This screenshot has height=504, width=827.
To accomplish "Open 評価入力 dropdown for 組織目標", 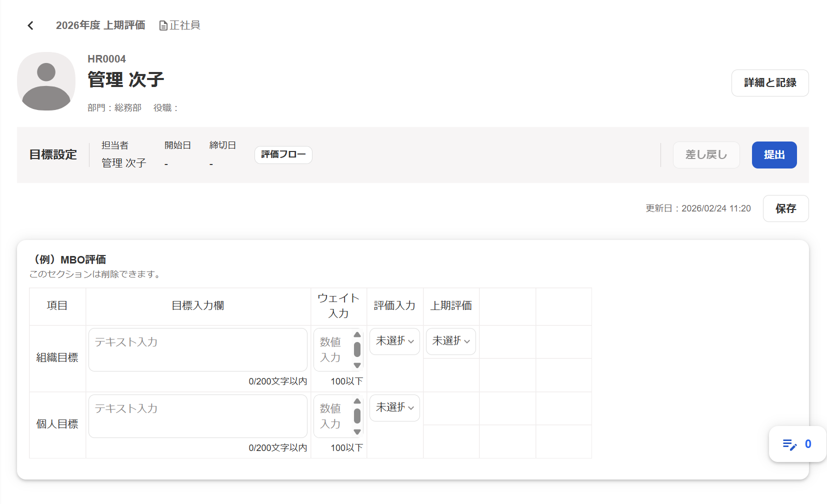I will 394,341.
